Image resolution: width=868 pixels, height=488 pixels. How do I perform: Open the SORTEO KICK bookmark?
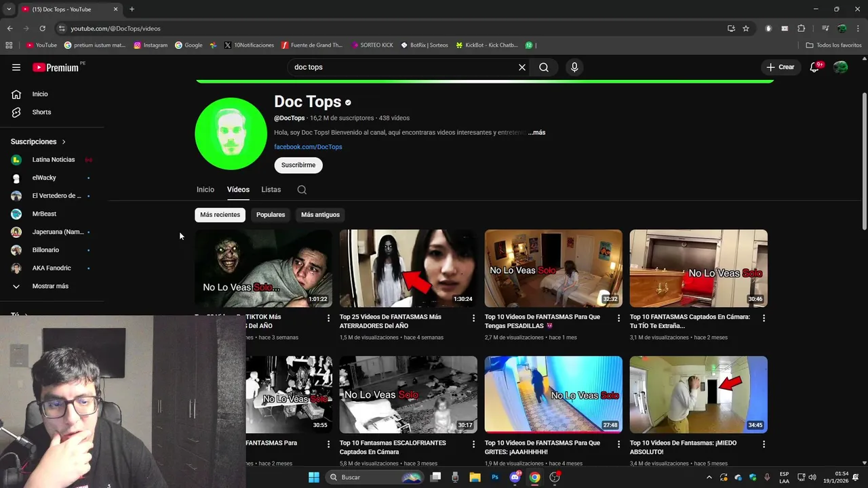372,45
